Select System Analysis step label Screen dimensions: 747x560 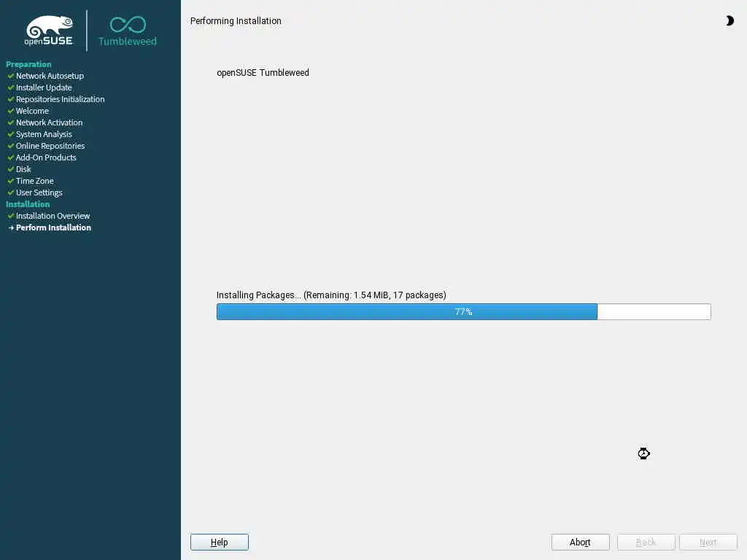(44, 134)
